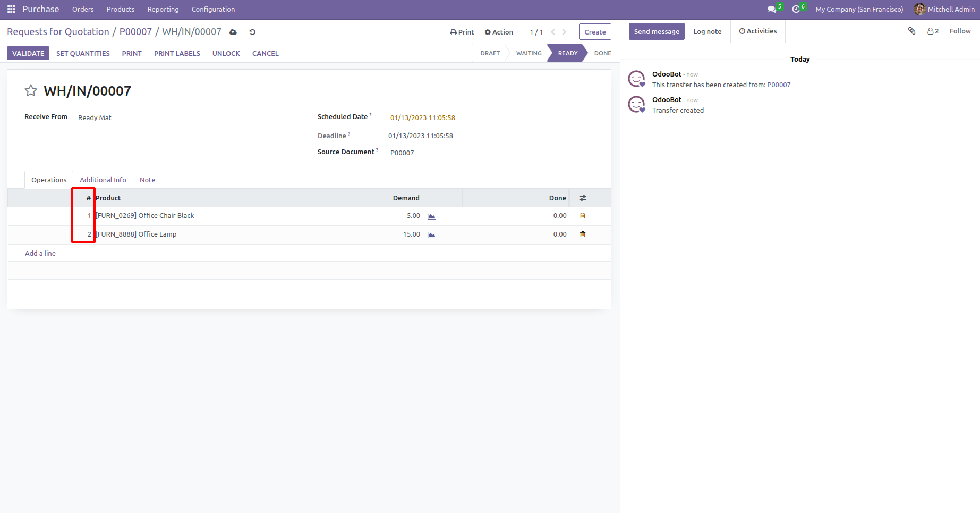Viewport: 980px width, 513px height.
Task: Open the Reporting menu
Action: 163,9
